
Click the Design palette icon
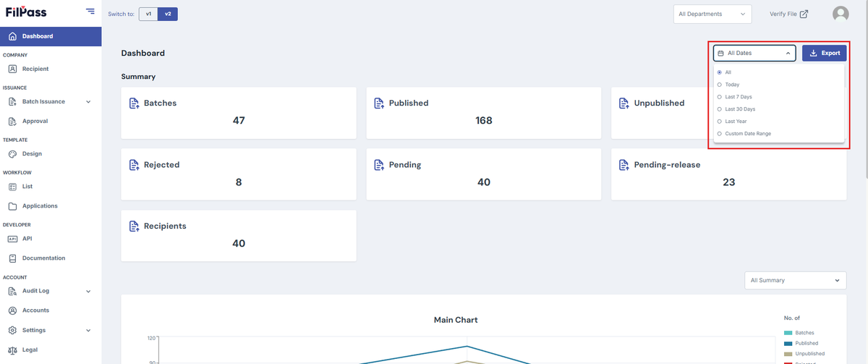click(12, 153)
